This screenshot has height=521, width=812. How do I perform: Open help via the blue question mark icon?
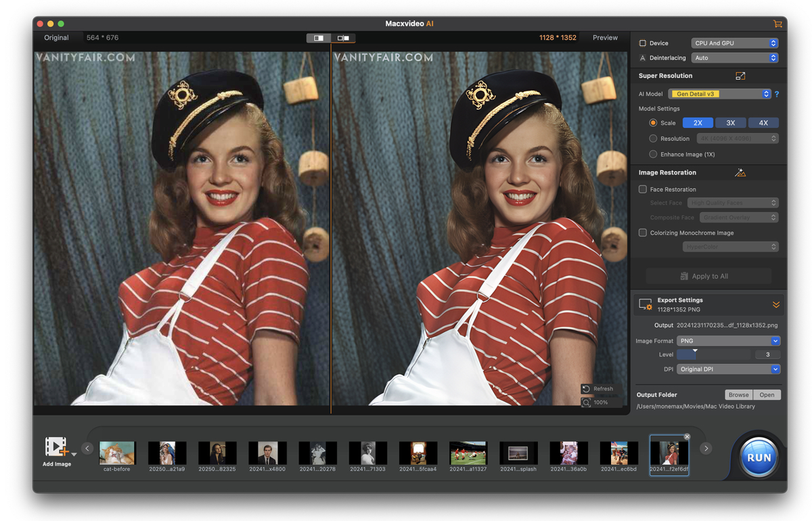[x=775, y=94]
